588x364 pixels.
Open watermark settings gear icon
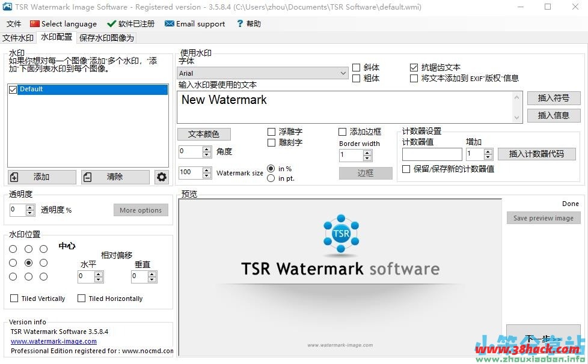tap(162, 177)
